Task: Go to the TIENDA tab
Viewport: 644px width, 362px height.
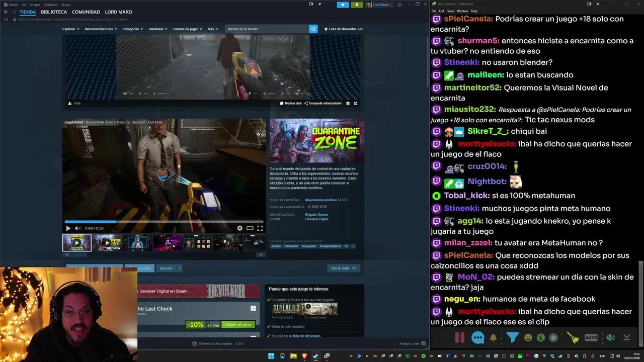Action: pos(28,12)
